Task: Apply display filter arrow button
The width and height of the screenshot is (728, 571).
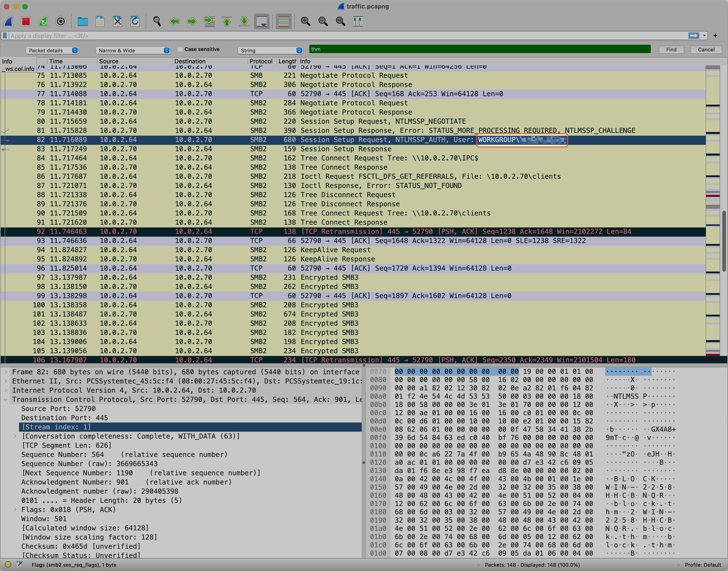Action: click(694, 35)
